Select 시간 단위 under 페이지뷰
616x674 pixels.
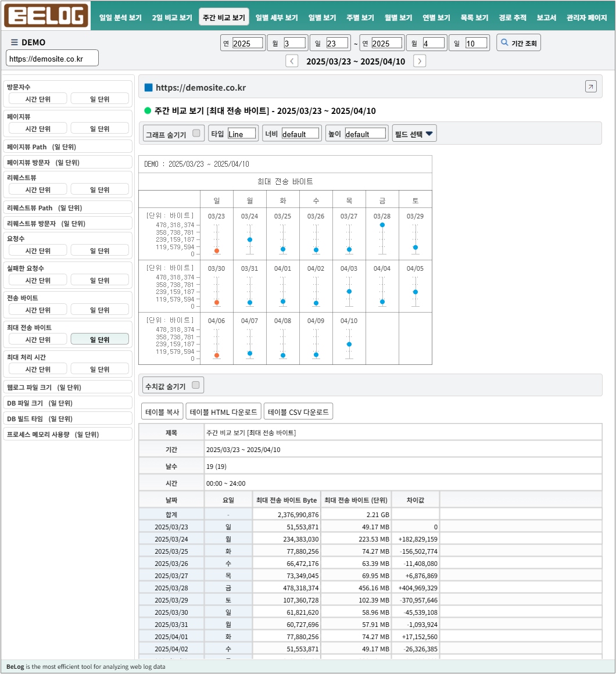(x=38, y=128)
